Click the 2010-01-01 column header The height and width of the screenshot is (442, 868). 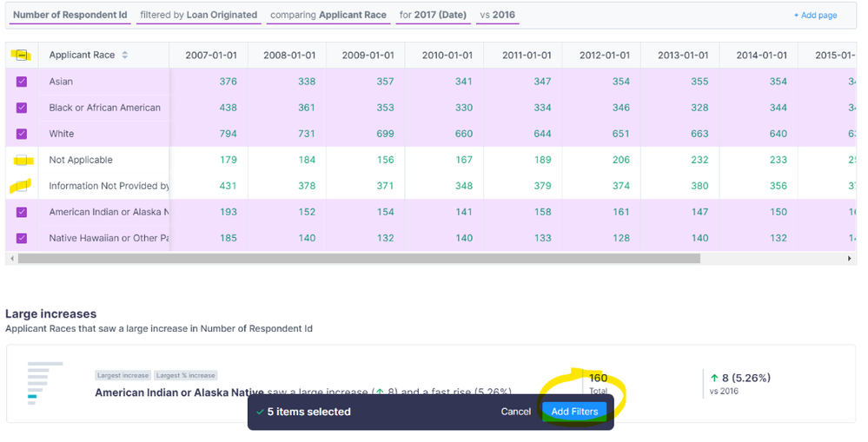point(445,55)
